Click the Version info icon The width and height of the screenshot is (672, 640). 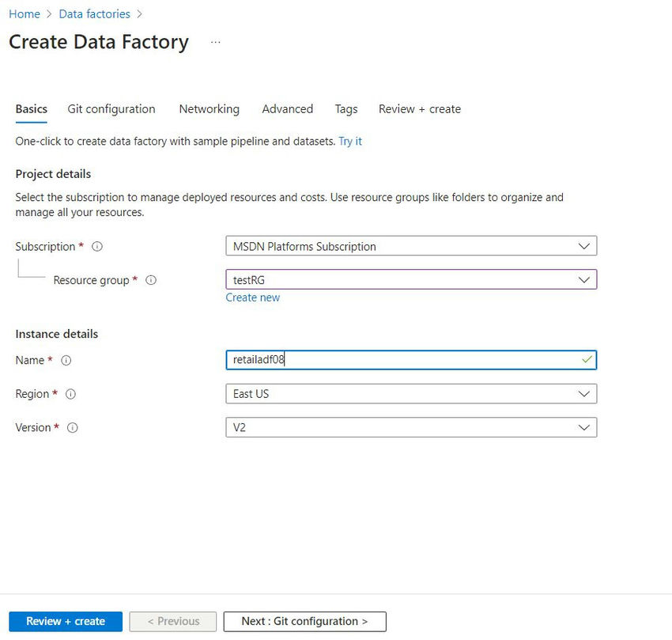coord(73,428)
